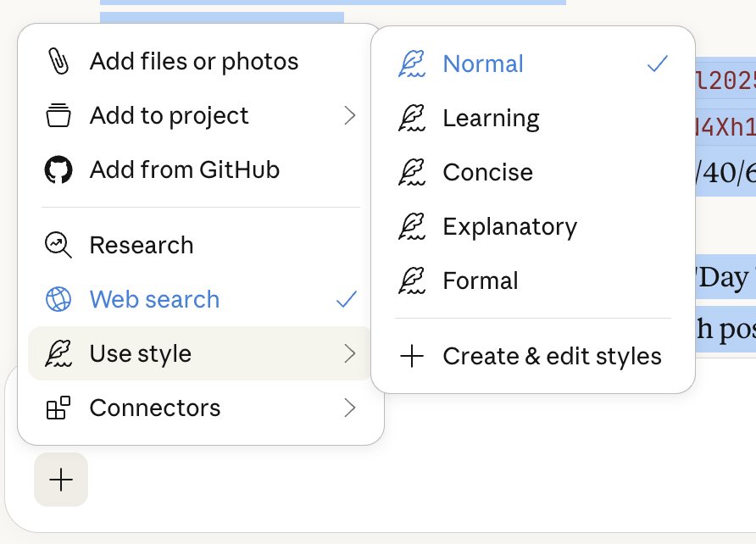Choose the Explanatory style option
The image size is (756, 544).
[x=509, y=226]
